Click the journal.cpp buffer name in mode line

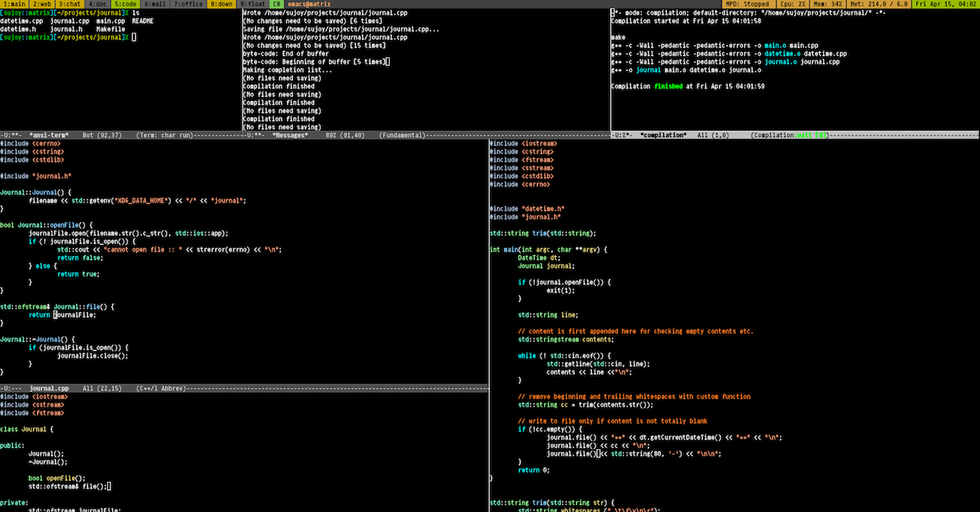tap(51, 389)
